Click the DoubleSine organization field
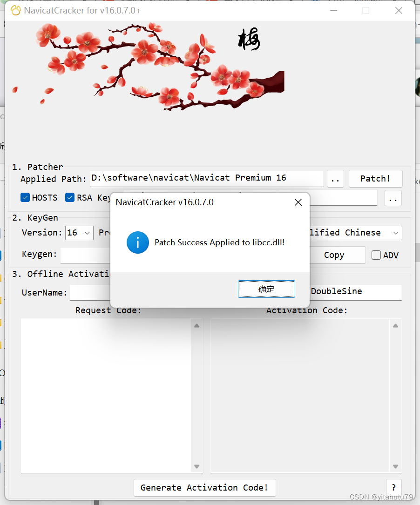 (356, 292)
